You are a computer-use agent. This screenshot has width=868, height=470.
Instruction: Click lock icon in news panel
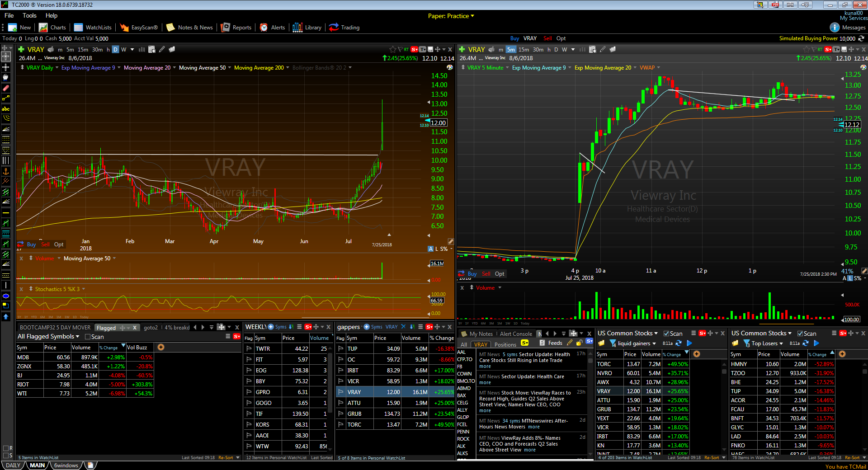[x=579, y=343]
